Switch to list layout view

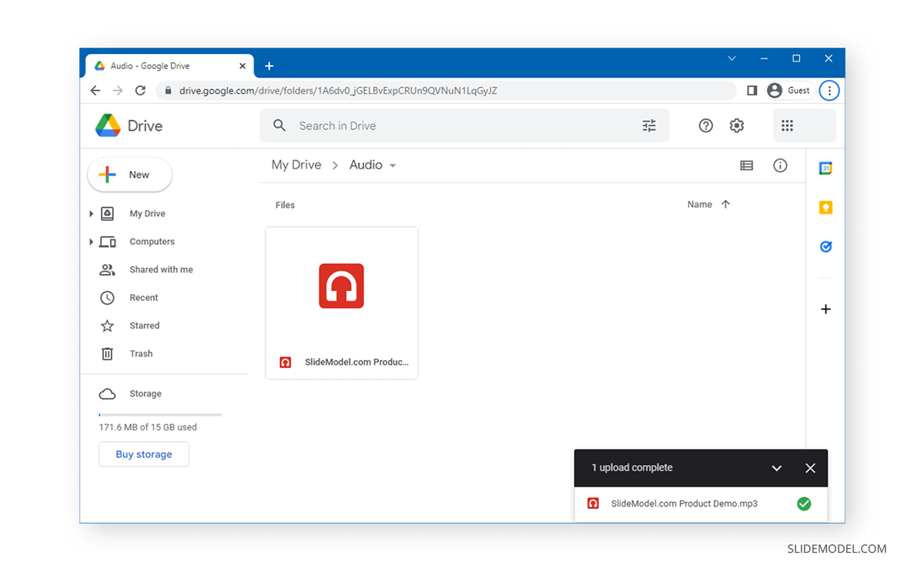tap(746, 166)
